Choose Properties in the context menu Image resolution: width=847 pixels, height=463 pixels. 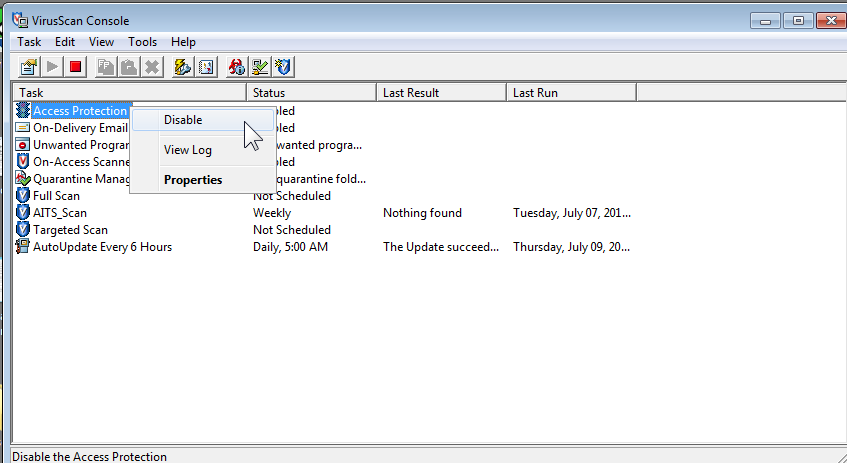[x=203, y=180]
